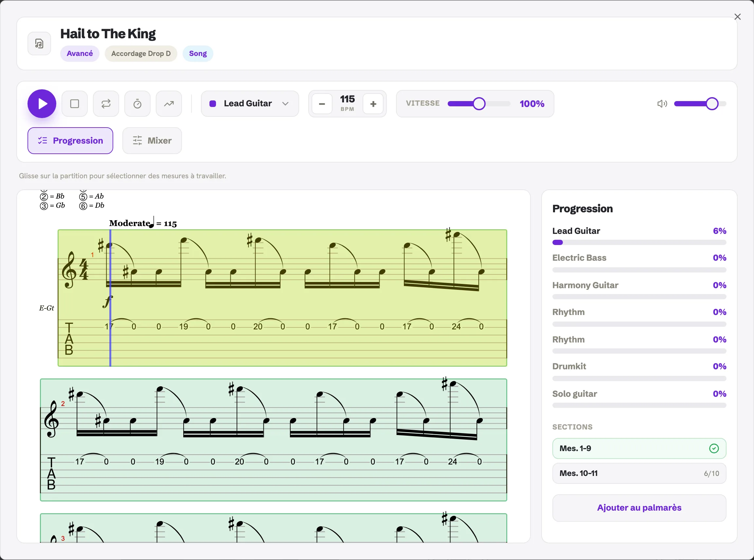Select measure 2 in the score
The width and height of the screenshot is (754, 560).
[273, 440]
